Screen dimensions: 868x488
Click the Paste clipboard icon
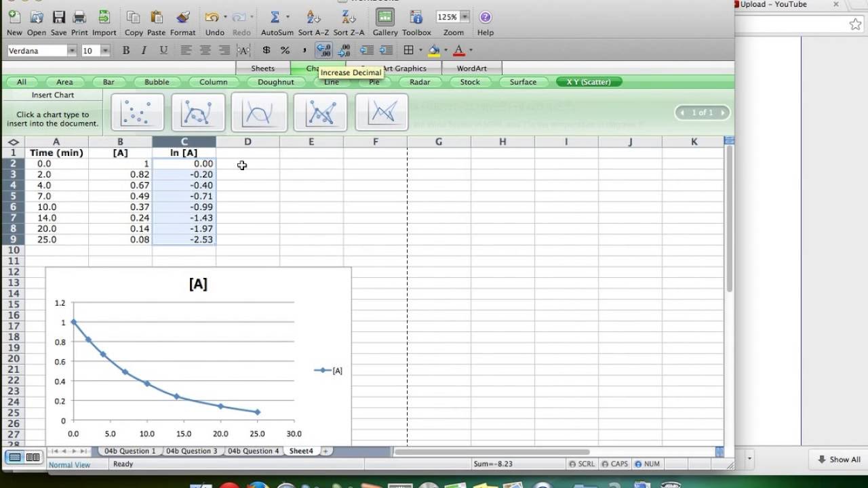click(156, 18)
